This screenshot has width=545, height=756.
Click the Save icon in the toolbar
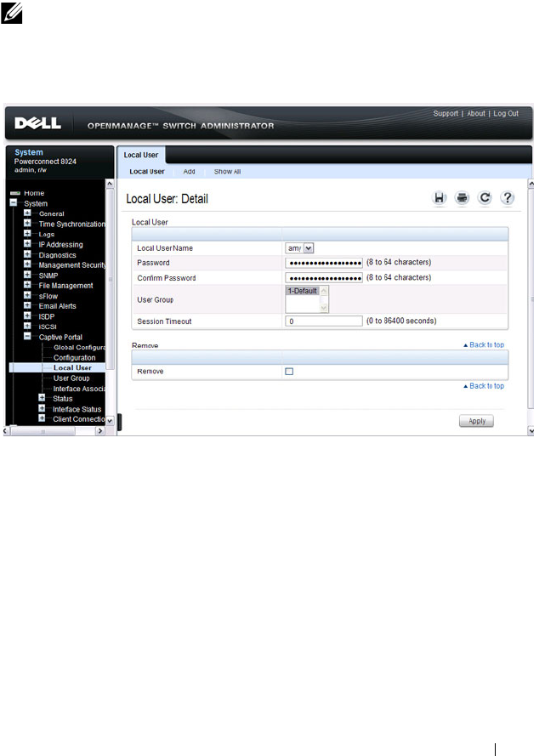pos(439,198)
